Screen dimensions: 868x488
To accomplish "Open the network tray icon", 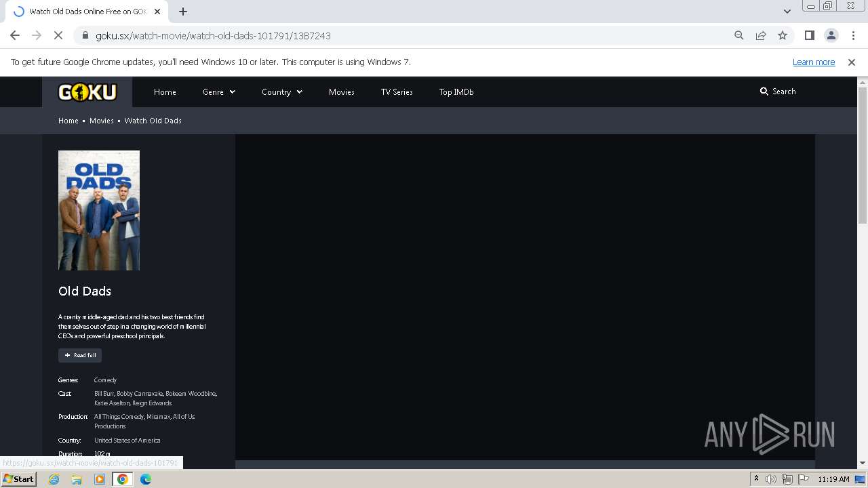I will pos(787,479).
